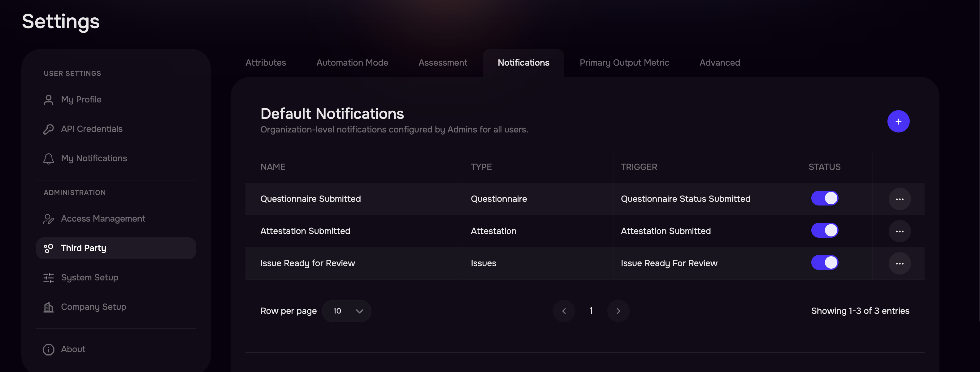Switch to the Automation Mode tab
This screenshot has width=980, height=372.
pyautogui.click(x=352, y=63)
